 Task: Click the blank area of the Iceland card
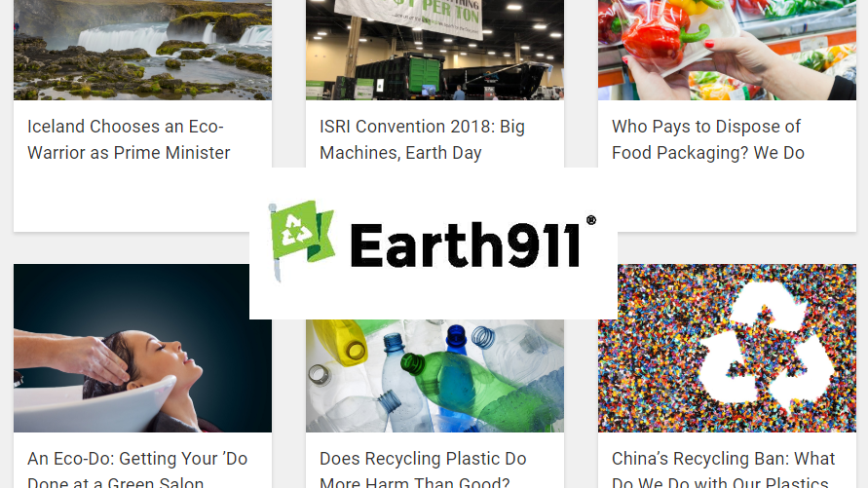tap(132, 199)
